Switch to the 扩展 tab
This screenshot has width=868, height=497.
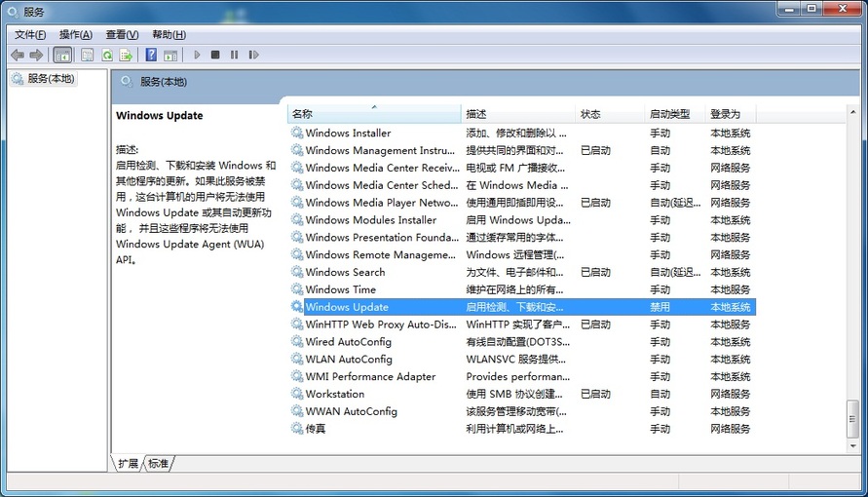tap(128, 463)
